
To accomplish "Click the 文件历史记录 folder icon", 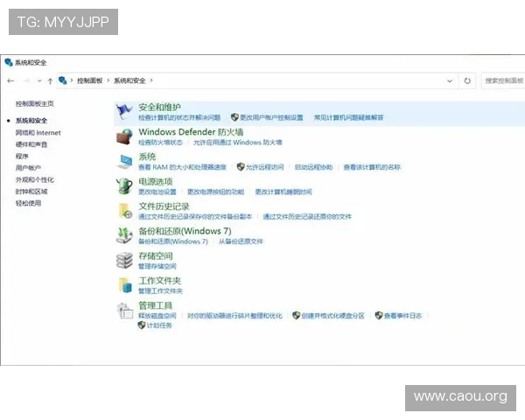I will pos(125,211).
